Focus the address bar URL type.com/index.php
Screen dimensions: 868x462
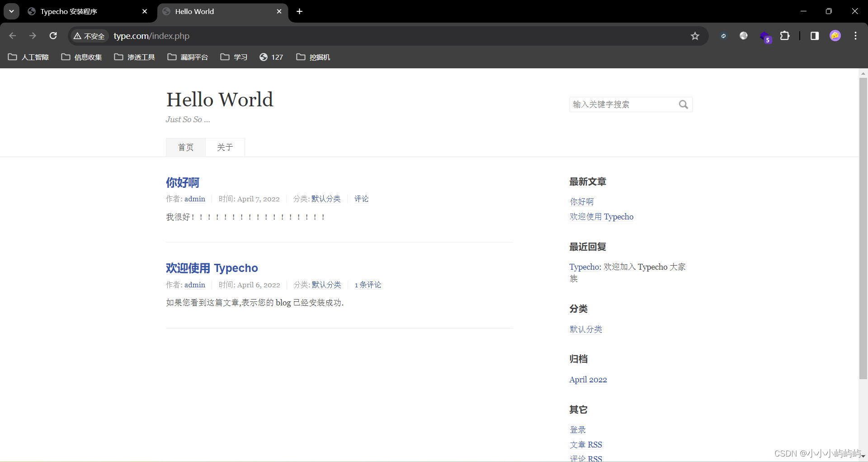(151, 36)
